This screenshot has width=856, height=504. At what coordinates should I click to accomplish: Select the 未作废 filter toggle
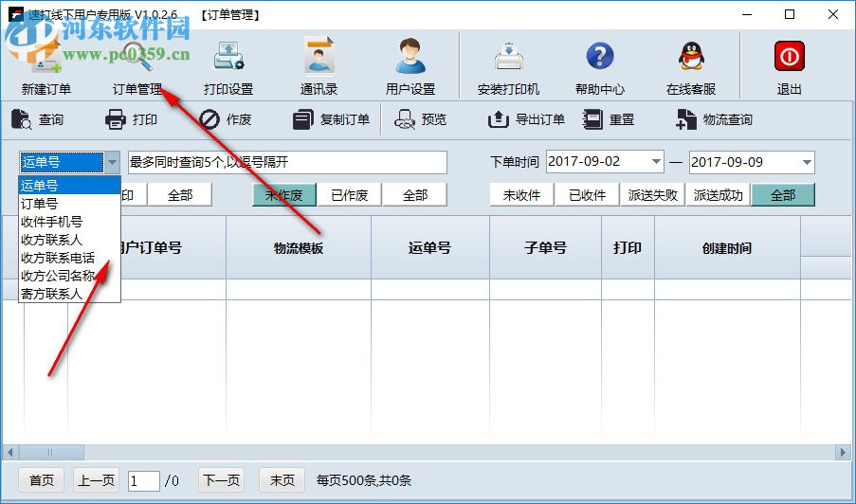(x=283, y=195)
